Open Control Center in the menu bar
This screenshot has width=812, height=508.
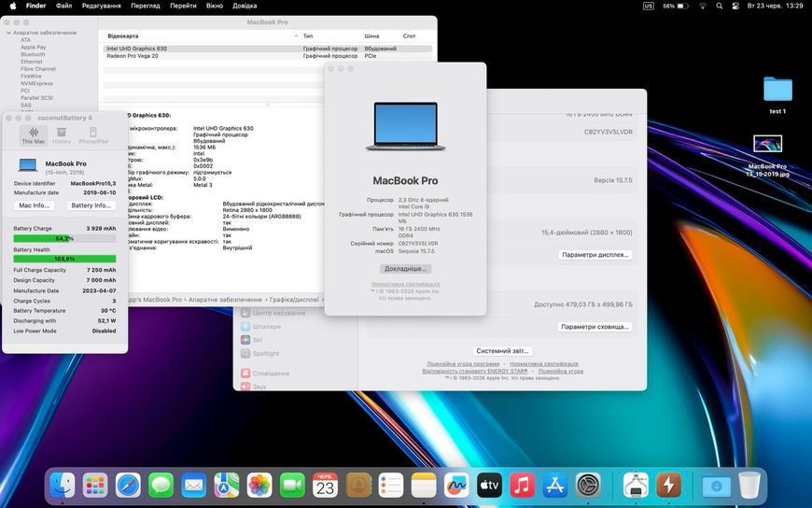pyautogui.click(x=735, y=7)
